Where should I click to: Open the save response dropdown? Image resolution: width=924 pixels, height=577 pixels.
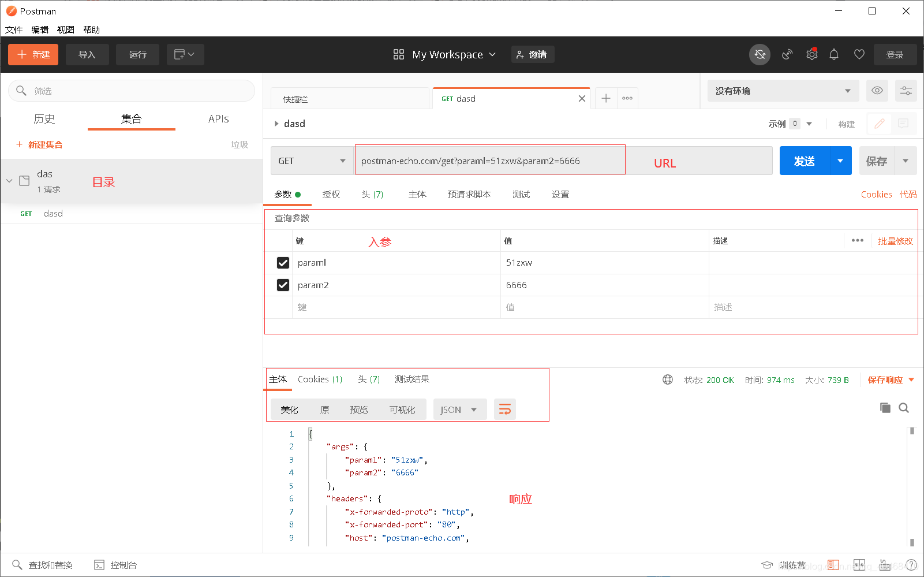(x=891, y=379)
